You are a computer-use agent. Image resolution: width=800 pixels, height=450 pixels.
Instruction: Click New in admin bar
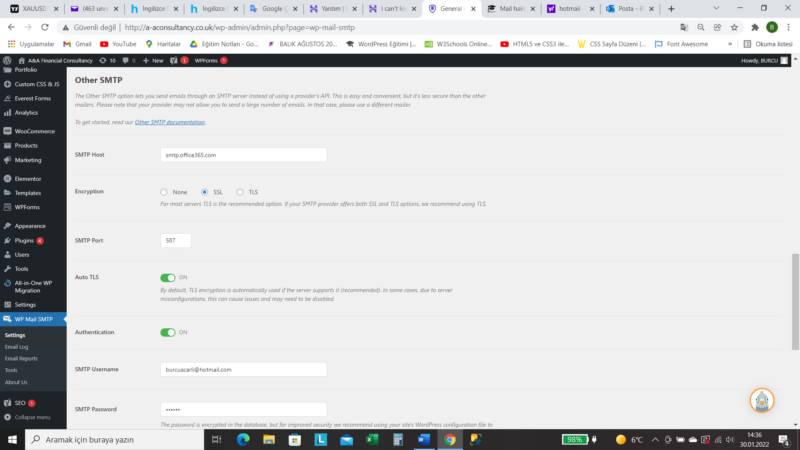153,60
